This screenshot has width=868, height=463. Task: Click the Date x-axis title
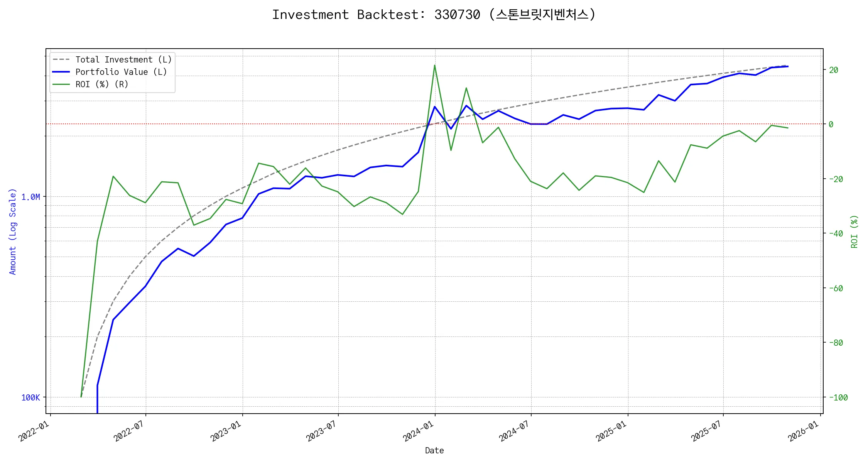tap(434, 450)
